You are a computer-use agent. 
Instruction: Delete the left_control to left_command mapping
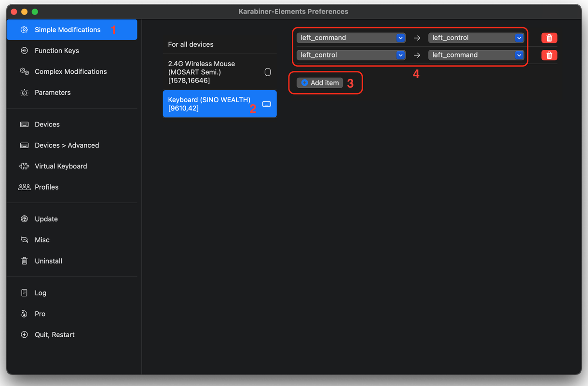point(549,55)
